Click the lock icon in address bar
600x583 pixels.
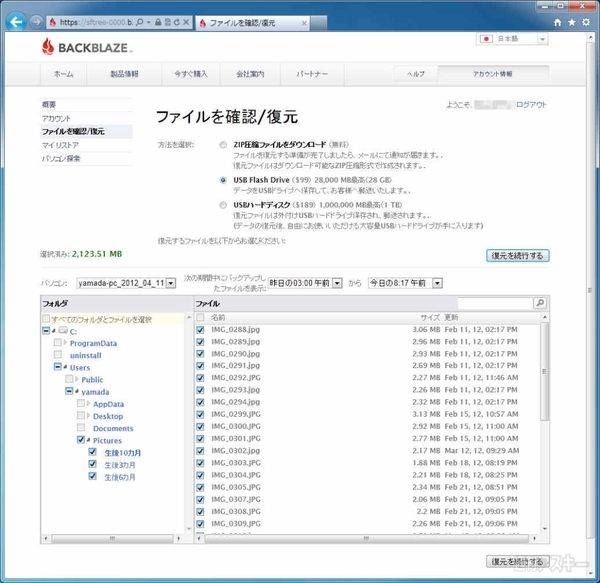(158, 22)
